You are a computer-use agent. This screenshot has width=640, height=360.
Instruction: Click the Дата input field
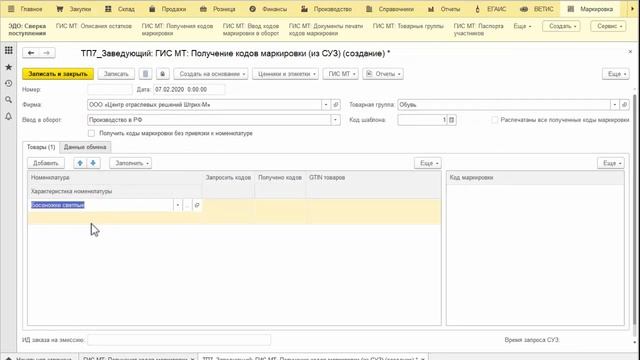189,89
